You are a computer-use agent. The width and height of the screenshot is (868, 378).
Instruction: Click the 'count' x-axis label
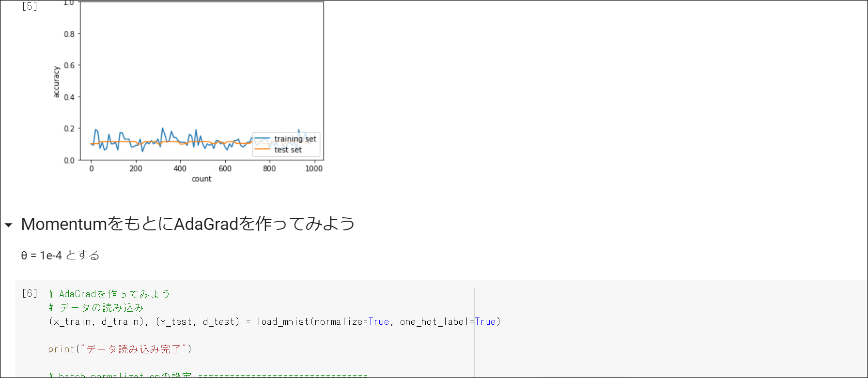click(x=201, y=179)
